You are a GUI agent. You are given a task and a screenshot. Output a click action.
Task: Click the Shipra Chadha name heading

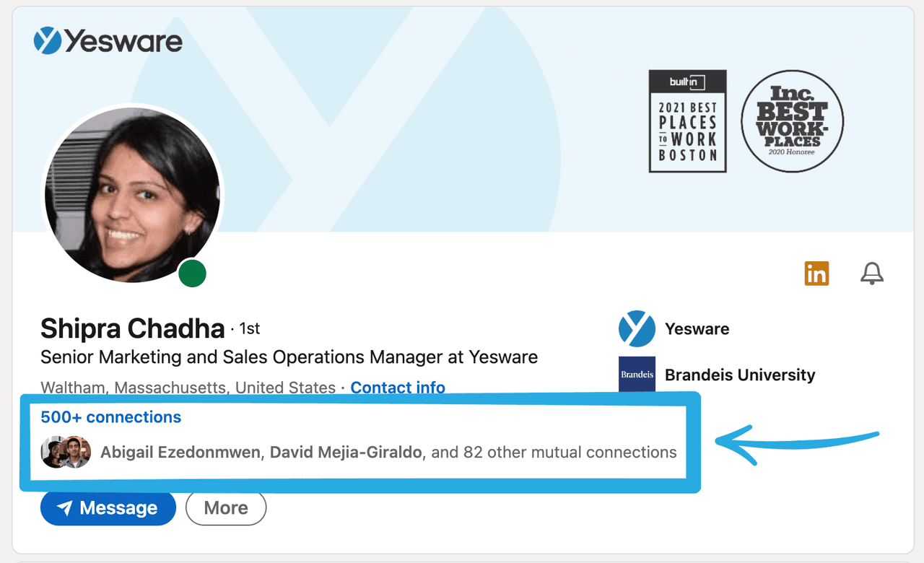tap(133, 329)
